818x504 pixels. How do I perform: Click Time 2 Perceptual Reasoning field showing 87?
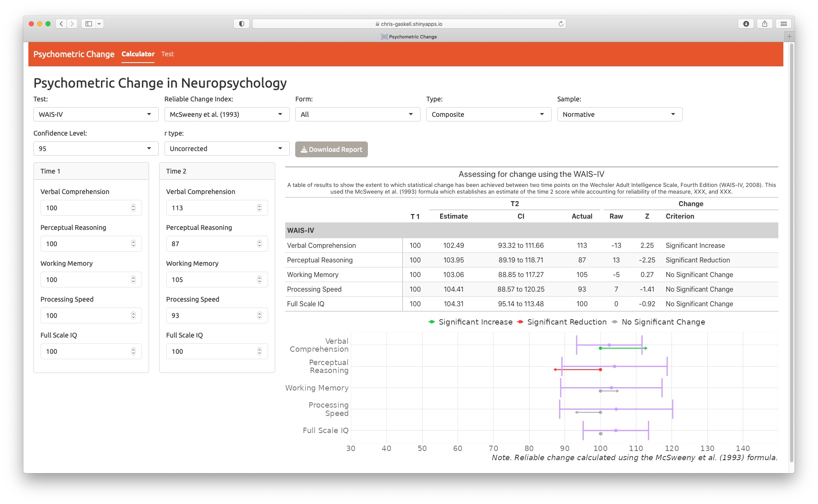pyautogui.click(x=217, y=244)
